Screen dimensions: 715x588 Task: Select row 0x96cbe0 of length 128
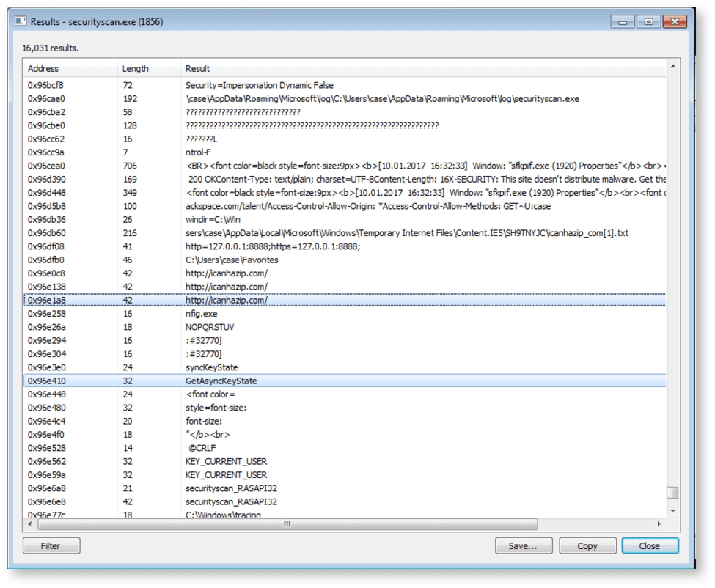345,125
